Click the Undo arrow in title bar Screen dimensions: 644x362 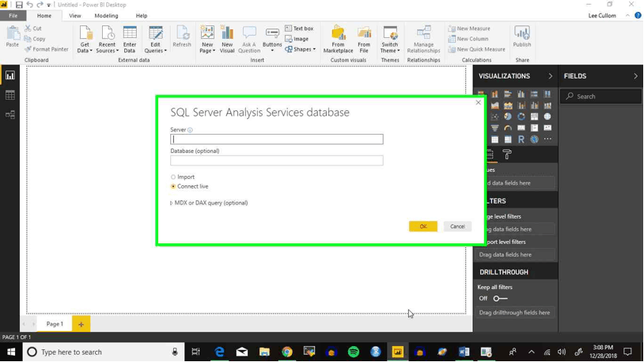[29, 5]
